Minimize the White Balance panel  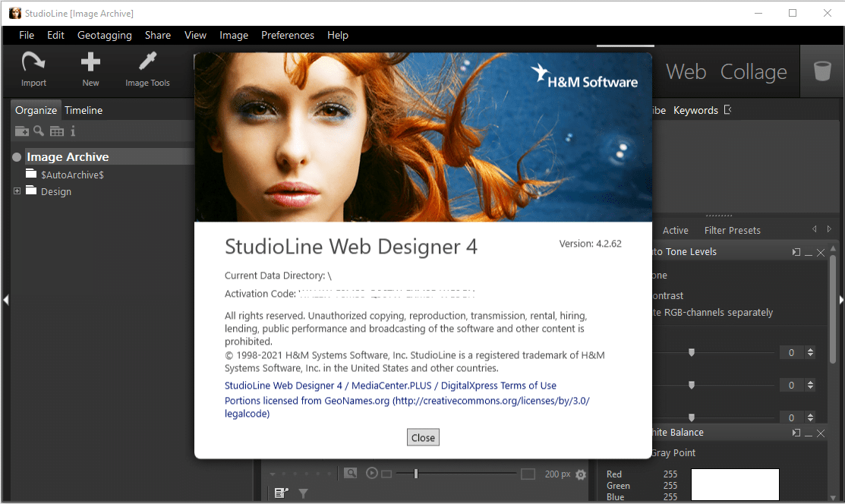[807, 433]
